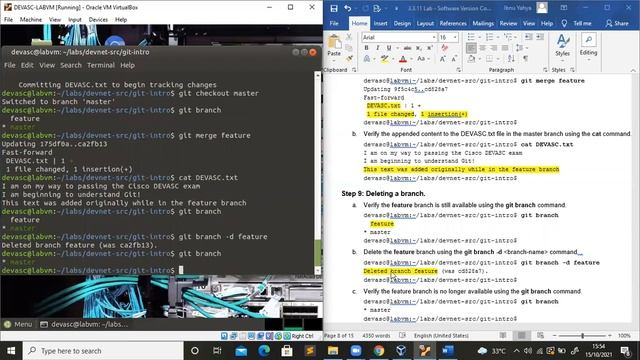The height and width of the screenshot is (360, 640).
Task: Align text right
Action: click(x=494, y=48)
